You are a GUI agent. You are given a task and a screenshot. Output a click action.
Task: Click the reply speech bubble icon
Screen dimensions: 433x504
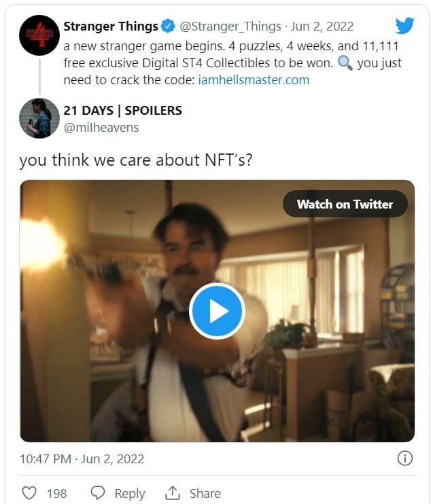click(x=98, y=493)
